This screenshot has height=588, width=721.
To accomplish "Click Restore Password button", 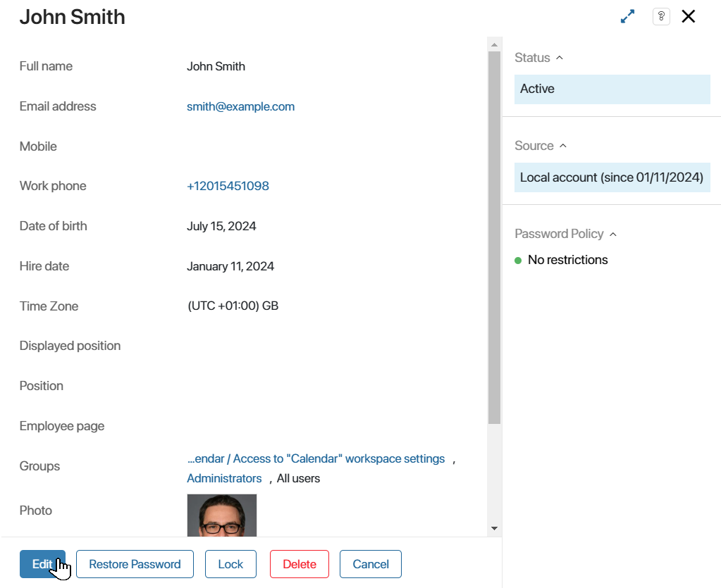I will pyautogui.click(x=135, y=564).
